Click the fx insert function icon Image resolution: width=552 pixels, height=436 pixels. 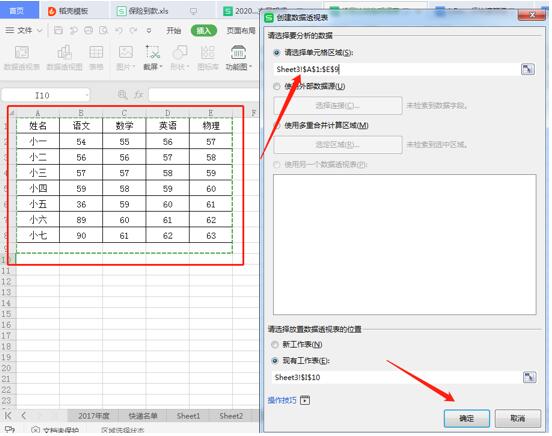pos(138,95)
